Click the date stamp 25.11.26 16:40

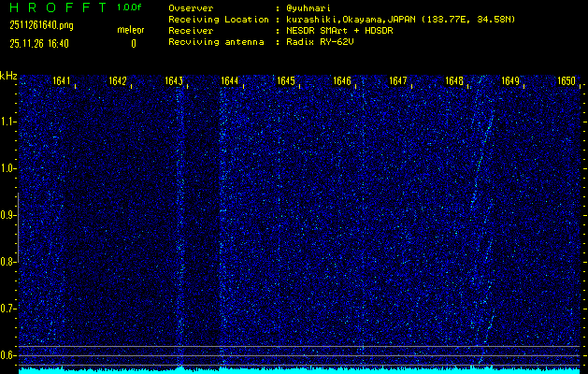(39, 44)
